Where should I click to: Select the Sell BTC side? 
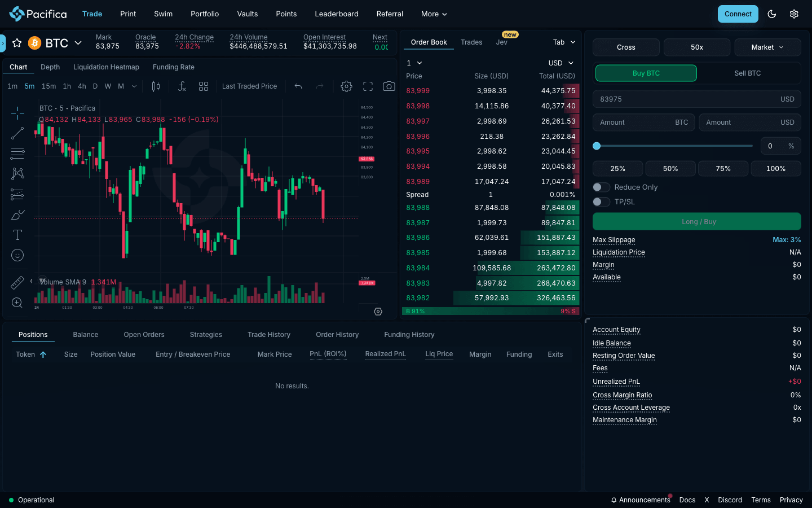point(748,73)
